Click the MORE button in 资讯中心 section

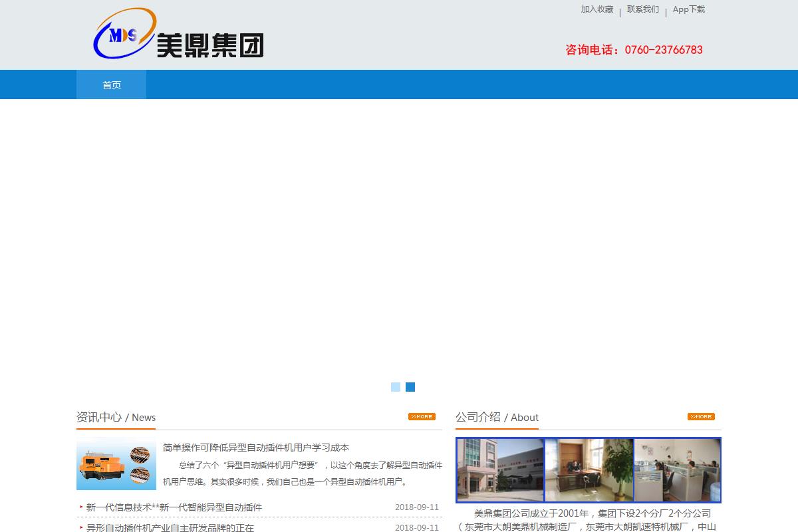422,417
